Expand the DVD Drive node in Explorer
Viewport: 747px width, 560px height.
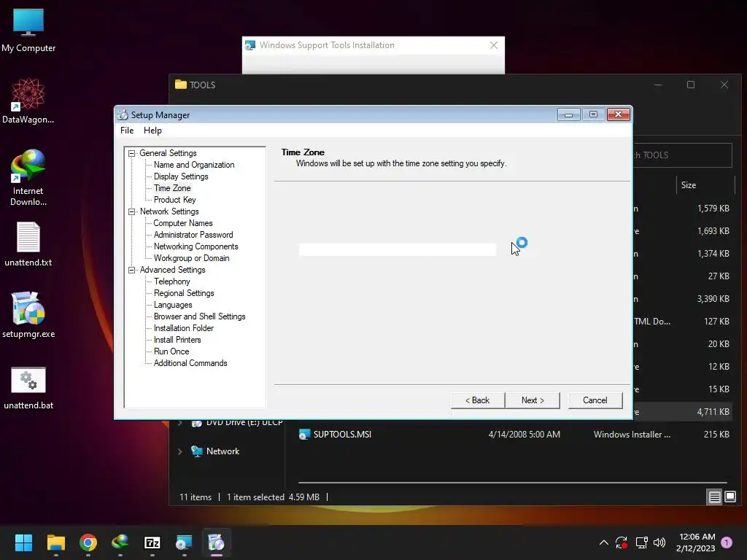[180, 423]
